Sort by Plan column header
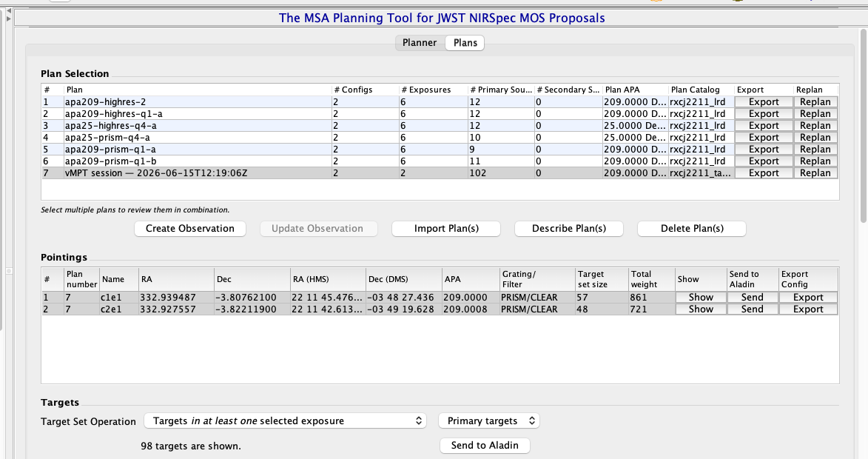Viewport: 868px width, 459px height. point(198,90)
